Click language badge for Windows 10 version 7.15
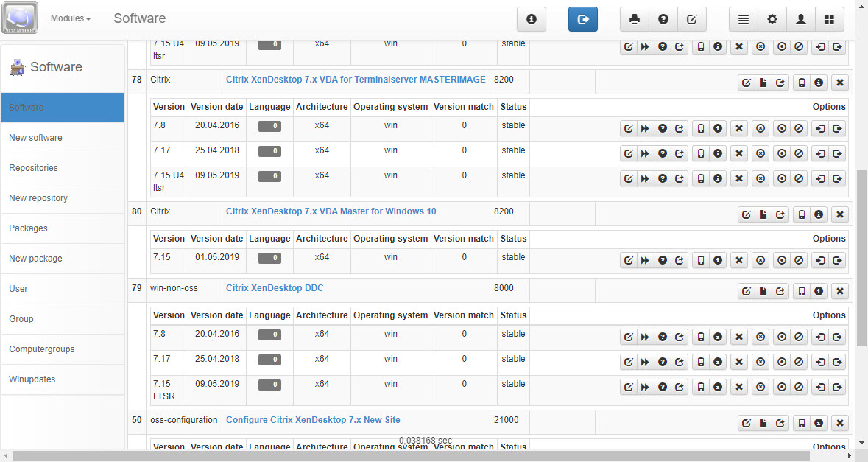Viewport: 868px width, 462px height. [269, 258]
